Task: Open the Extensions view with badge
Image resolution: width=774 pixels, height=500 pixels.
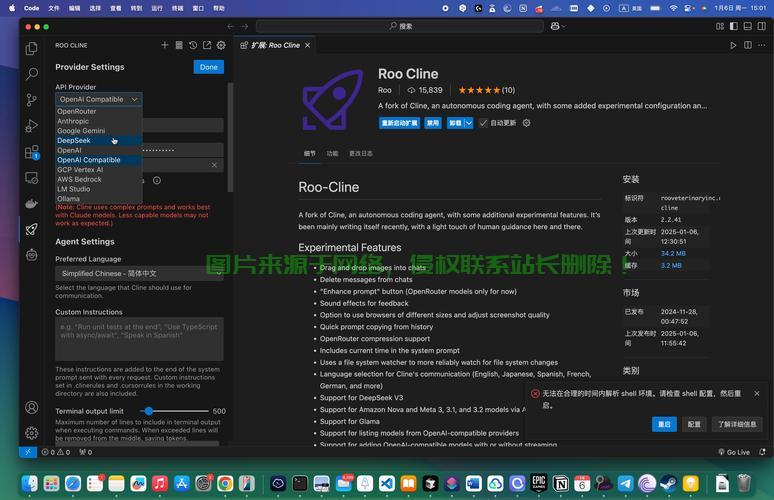Action: tap(32, 152)
